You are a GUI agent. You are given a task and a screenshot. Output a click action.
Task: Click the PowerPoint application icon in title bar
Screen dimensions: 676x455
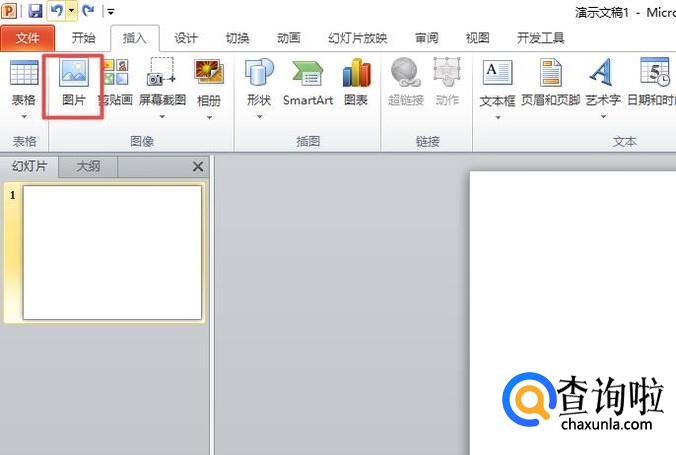[x=9, y=10]
